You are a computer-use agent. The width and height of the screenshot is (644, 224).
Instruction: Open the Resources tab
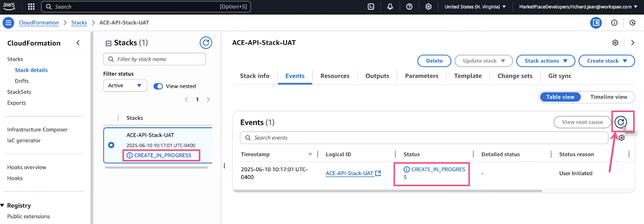335,76
